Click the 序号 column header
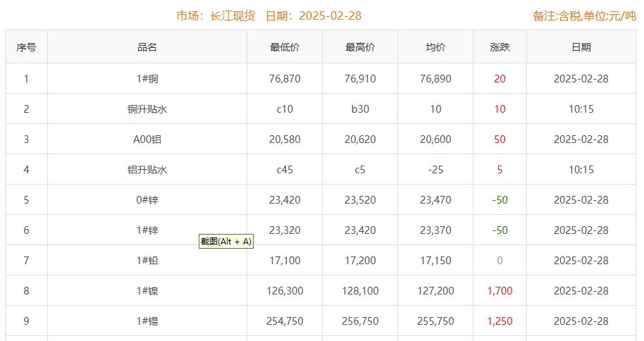Viewport: 644px width, 341px height. (x=26, y=47)
